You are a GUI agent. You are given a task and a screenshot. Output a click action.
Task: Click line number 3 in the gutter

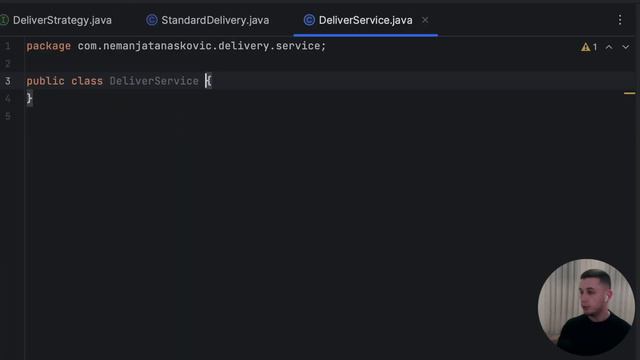[x=8, y=81]
